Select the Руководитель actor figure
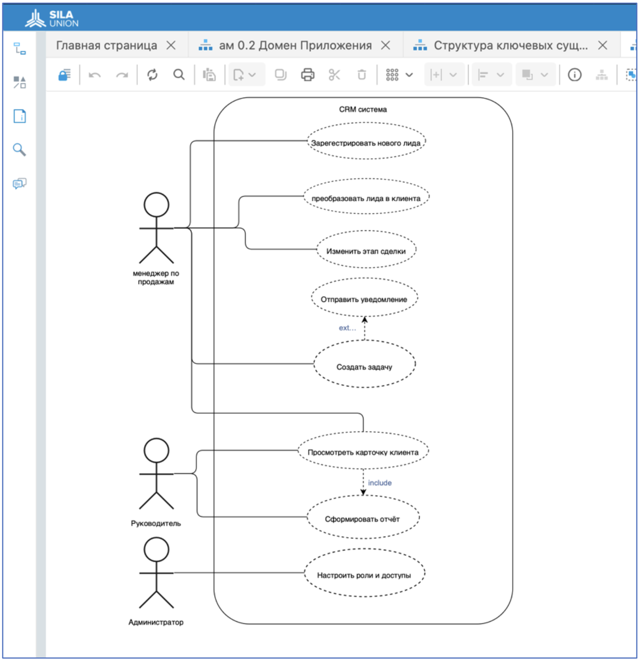 [x=156, y=473]
